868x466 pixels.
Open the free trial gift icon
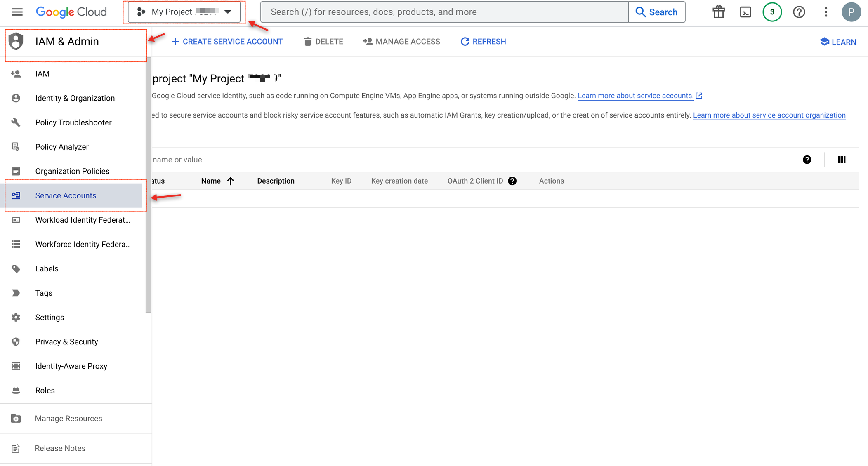coord(718,12)
